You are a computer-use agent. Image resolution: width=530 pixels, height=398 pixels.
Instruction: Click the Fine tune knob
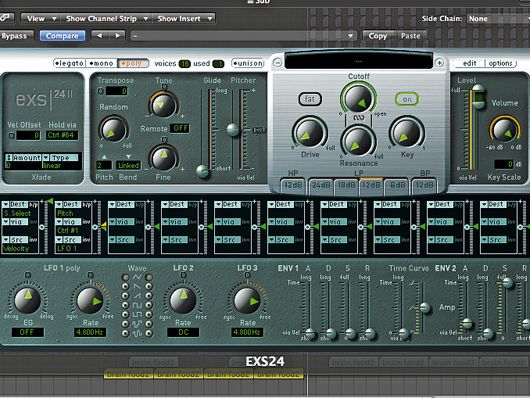pyautogui.click(x=164, y=158)
